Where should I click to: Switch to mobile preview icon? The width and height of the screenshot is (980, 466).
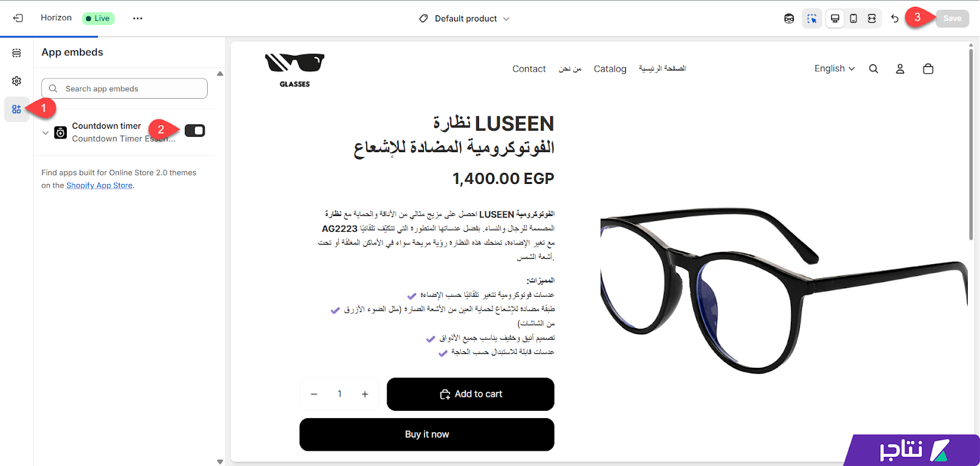(x=853, y=18)
